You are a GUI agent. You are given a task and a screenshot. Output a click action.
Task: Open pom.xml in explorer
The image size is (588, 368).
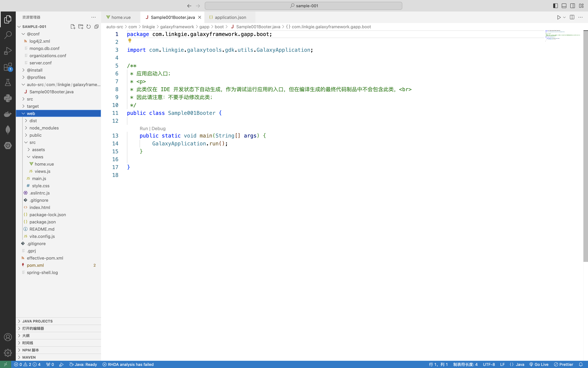pyautogui.click(x=58, y=265)
